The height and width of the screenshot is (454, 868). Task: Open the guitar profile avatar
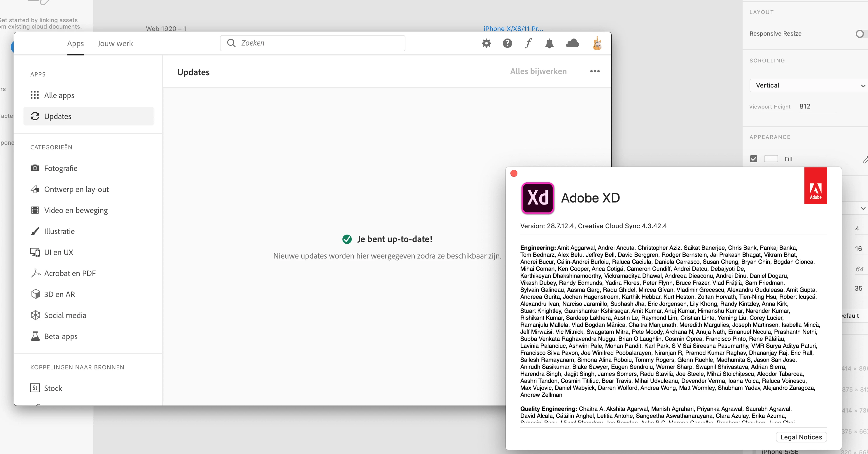597,43
